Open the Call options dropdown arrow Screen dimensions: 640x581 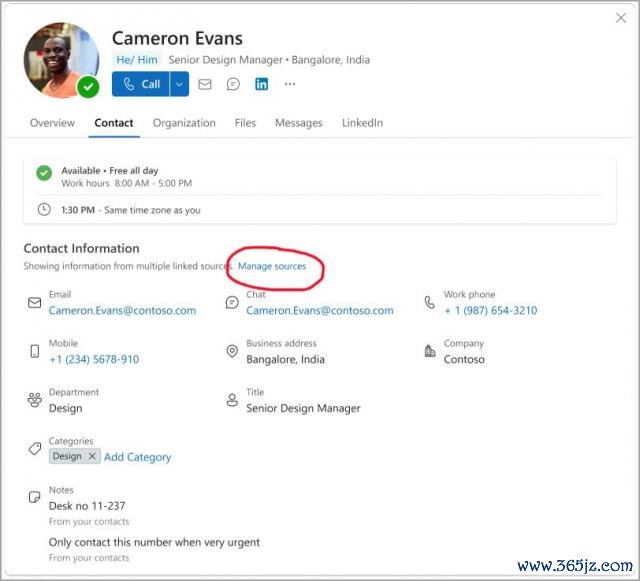click(x=179, y=84)
